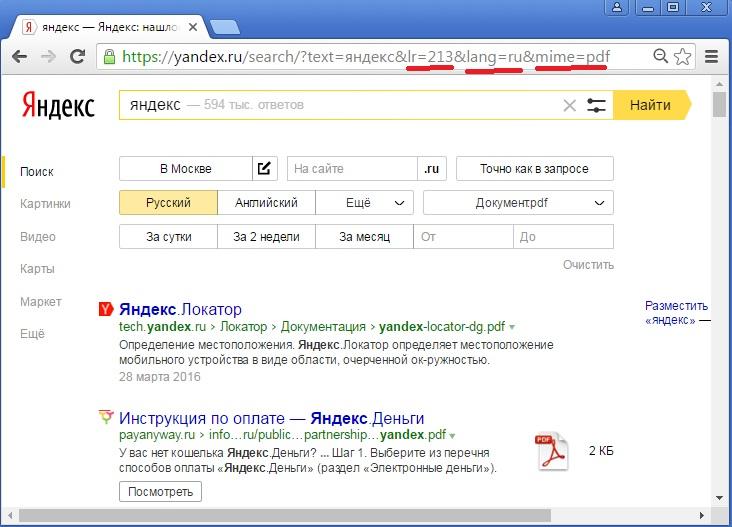Click the Посмотреть button
Viewport: 732px width, 527px height.
(160, 492)
